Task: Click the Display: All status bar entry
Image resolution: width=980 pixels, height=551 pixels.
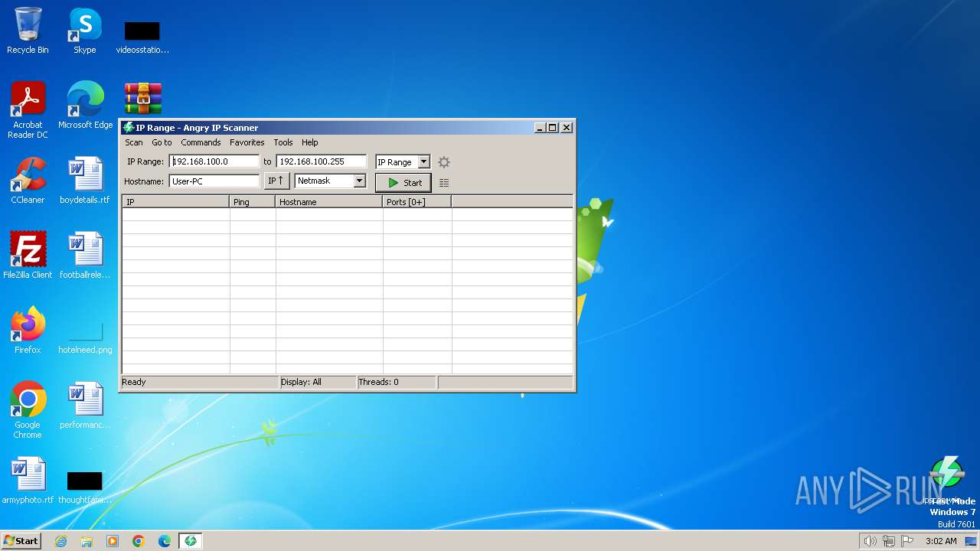Action: pyautogui.click(x=318, y=382)
